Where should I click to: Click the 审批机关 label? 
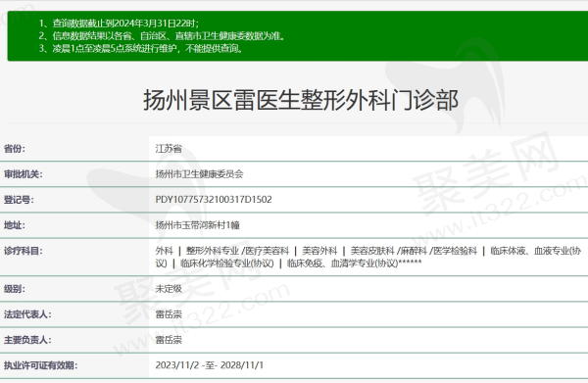23,174
